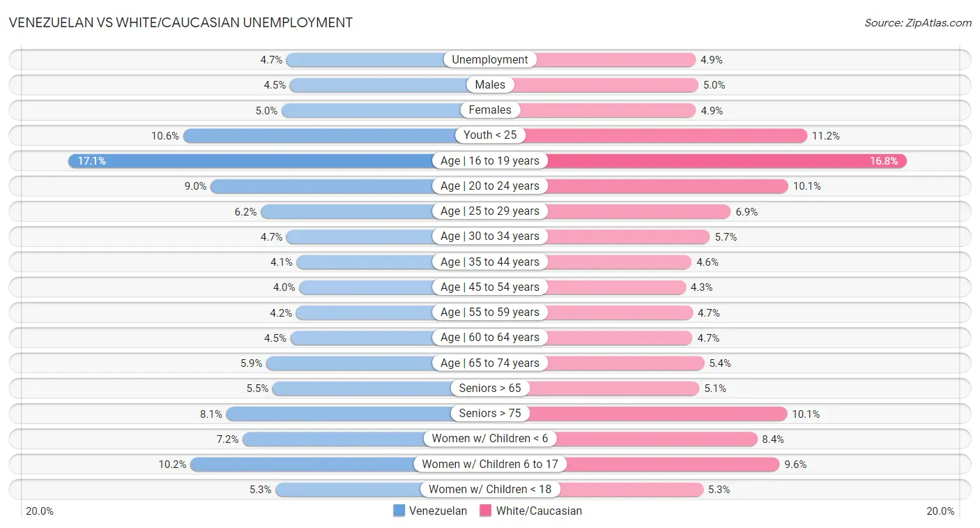Click the White/Caucasian 16.8% bar for ages 16 to 19

point(726,161)
